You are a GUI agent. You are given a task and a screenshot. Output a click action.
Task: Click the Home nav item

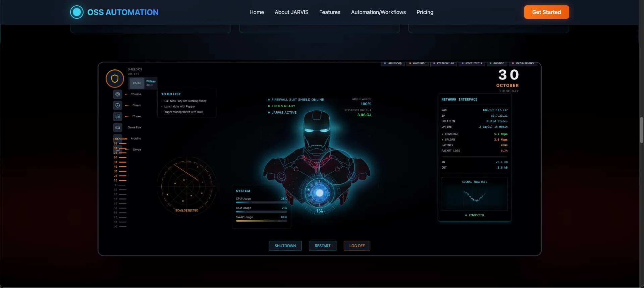(x=257, y=12)
